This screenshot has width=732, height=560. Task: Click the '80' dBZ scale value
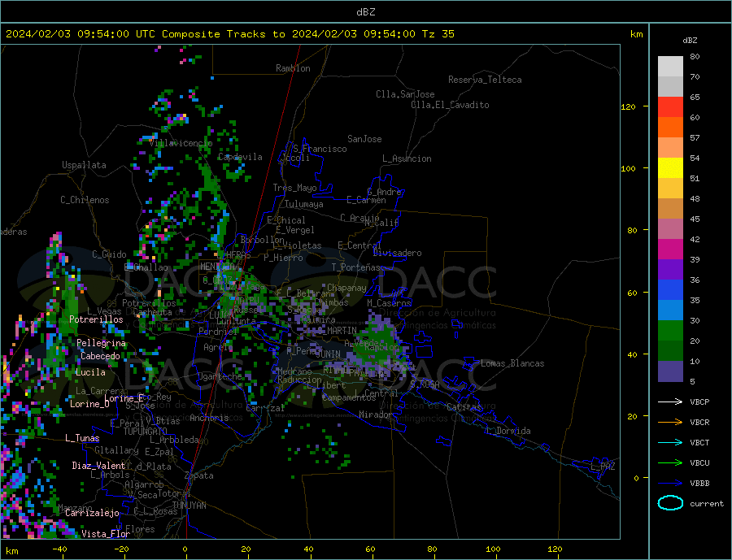click(695, 56)
